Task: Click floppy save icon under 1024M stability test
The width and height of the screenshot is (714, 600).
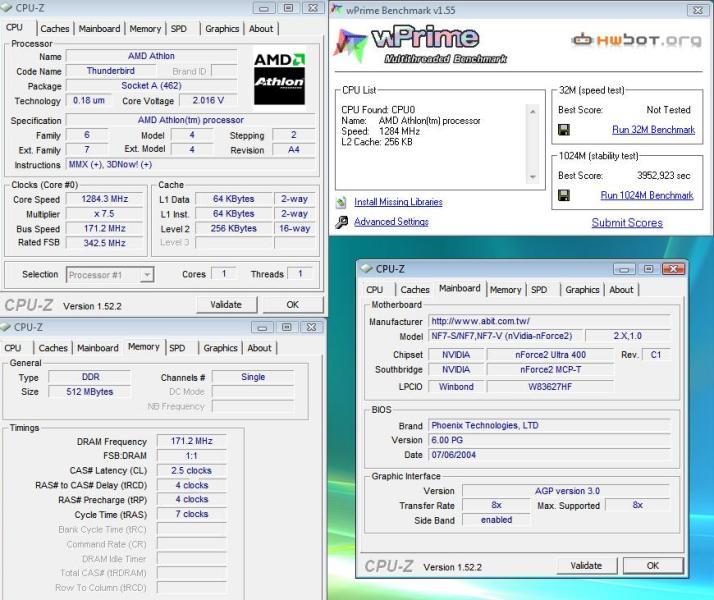Action: click(x=564, y=195)
